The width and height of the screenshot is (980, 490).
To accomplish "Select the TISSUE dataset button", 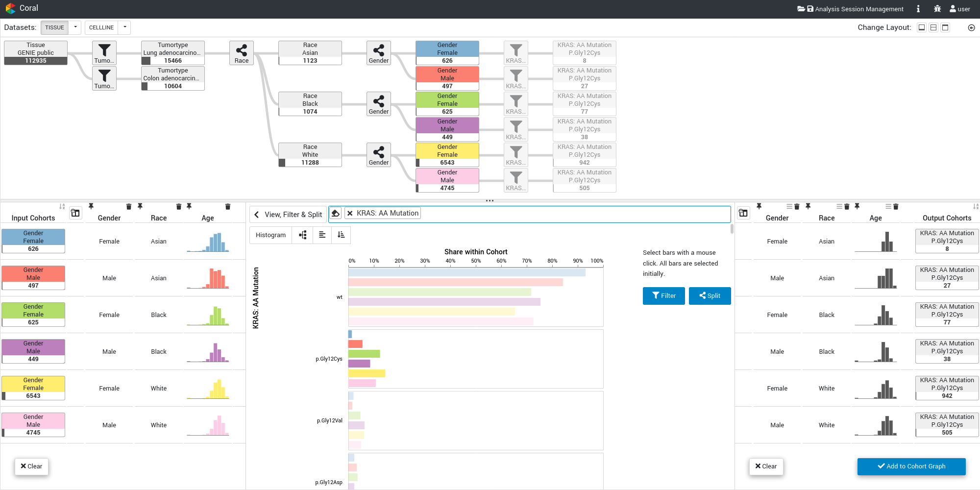I will (54, 27).
